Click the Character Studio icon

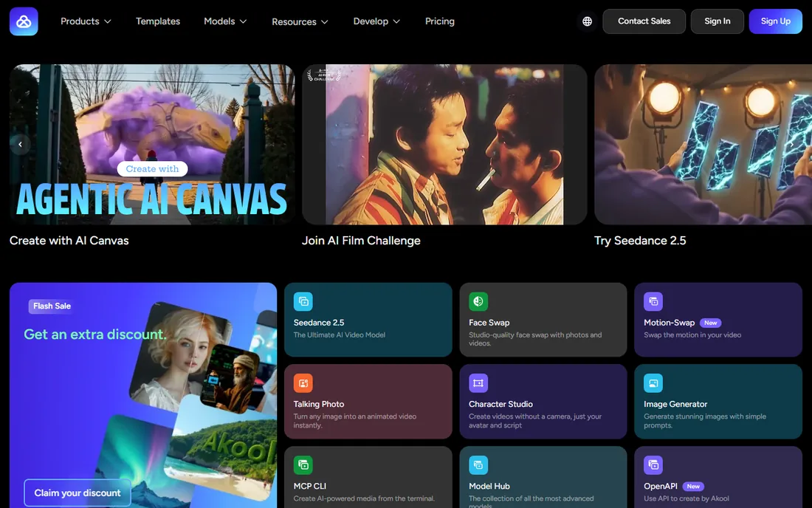point(478,383)
